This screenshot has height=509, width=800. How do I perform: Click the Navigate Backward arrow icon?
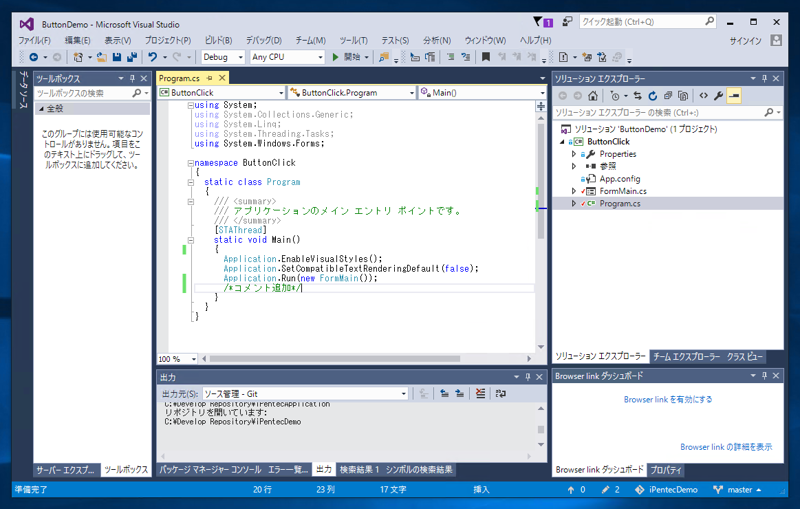(34, 57)
